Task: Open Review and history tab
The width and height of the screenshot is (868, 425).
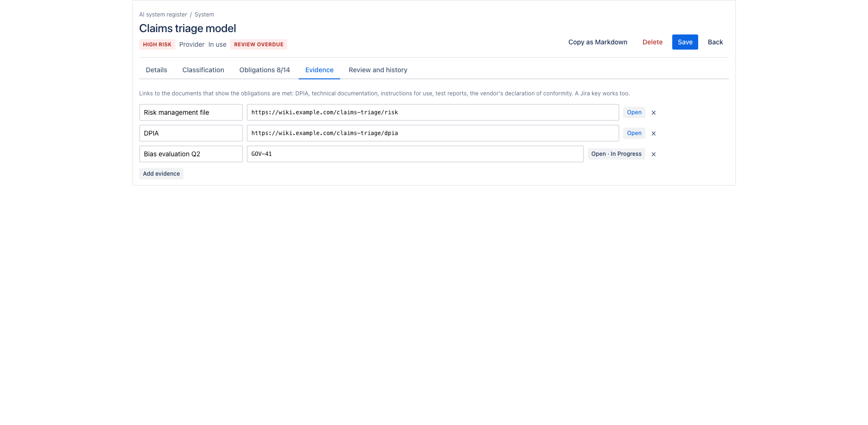Action: [x=378, y=70]
